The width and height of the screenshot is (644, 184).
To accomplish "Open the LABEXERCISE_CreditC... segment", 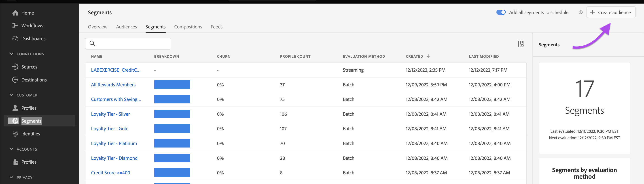I will [x=116, y=70].
